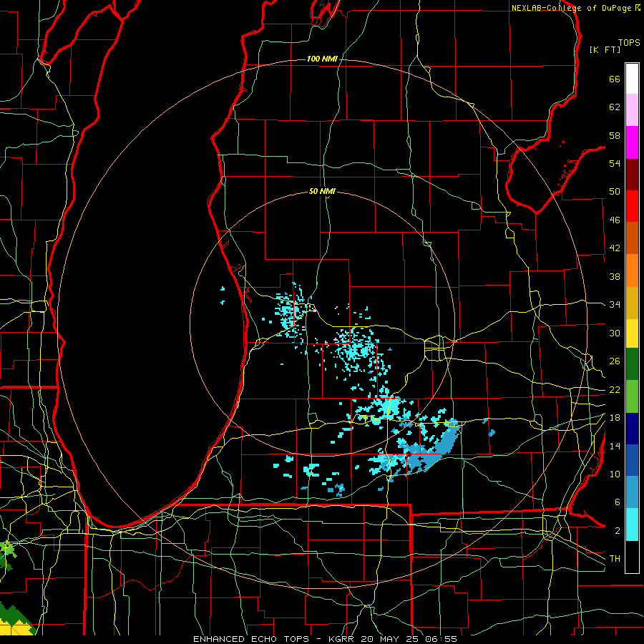Click the "62" legend value
Image resolution: width=644 pixels, height=644 pixels.
(x=615, y=107)
